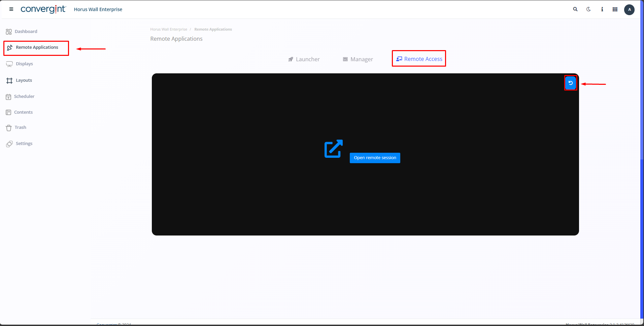
Task: Click Open remote session button
Action: tap(375, 158)
